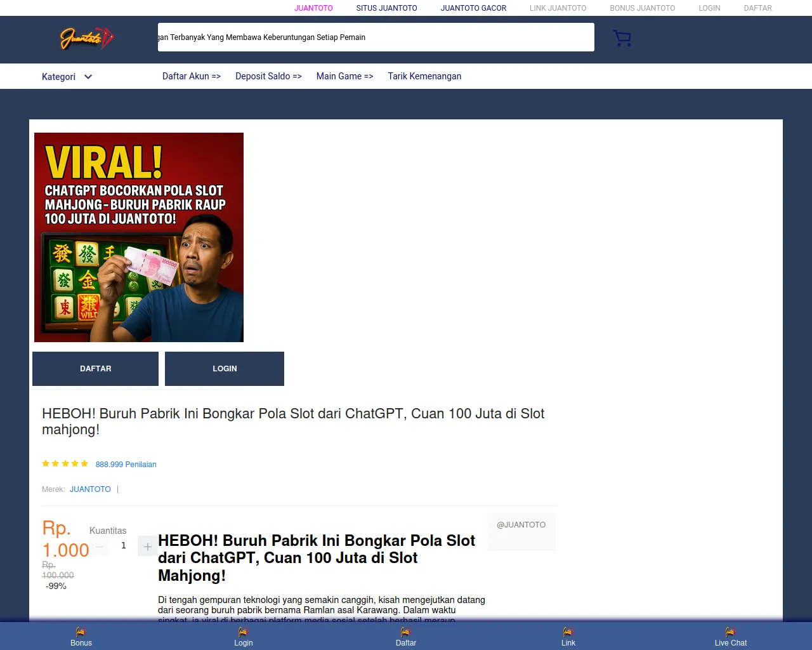Viewport: 812px width, 650px height.
Task: Click the Kategori chevron arrow
Action: [x=88, y=77]
